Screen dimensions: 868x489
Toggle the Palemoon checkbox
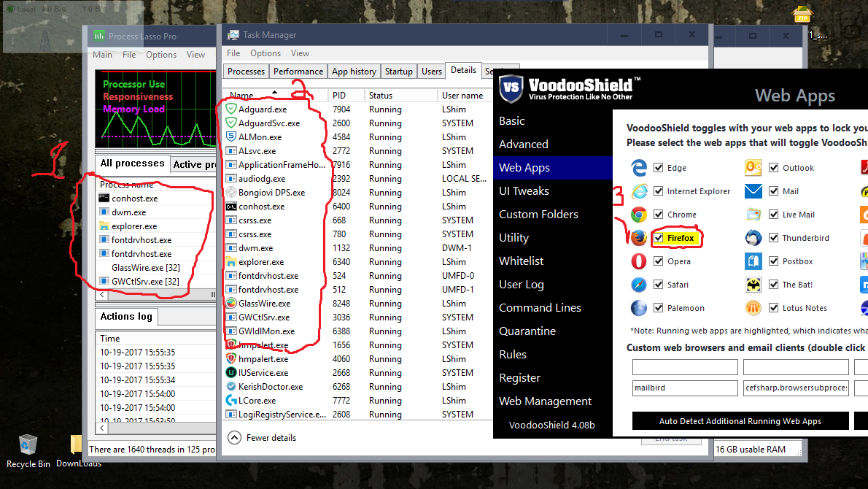pyautogui.click(x=658, y=307)
